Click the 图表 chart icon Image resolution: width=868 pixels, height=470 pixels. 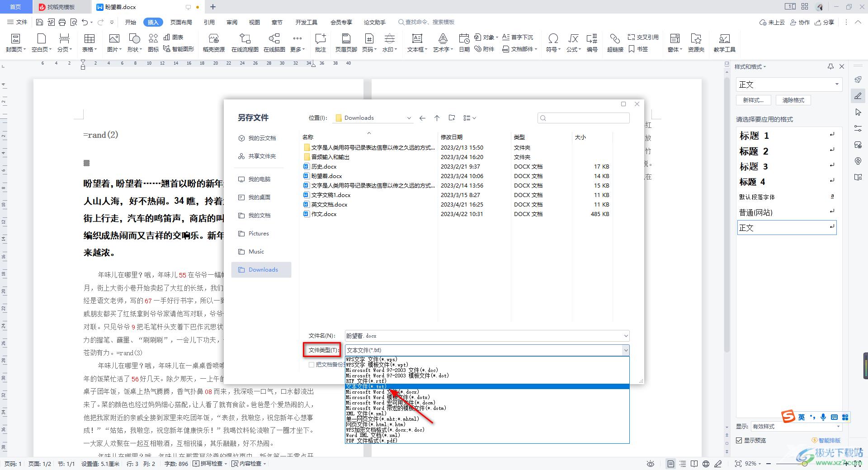tap(174, 37)
